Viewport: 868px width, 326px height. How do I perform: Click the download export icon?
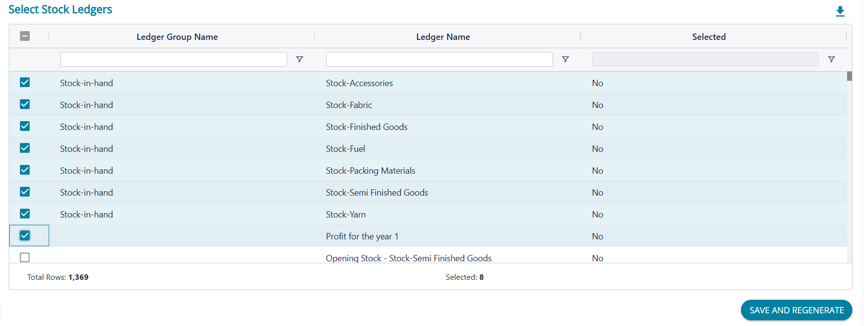[840, 11]
